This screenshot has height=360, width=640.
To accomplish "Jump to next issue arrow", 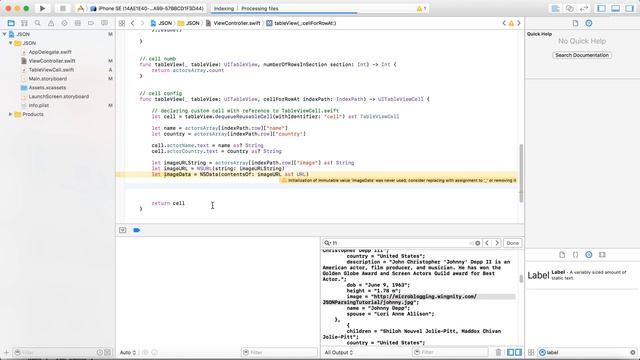I will click(x=519, y=23).
